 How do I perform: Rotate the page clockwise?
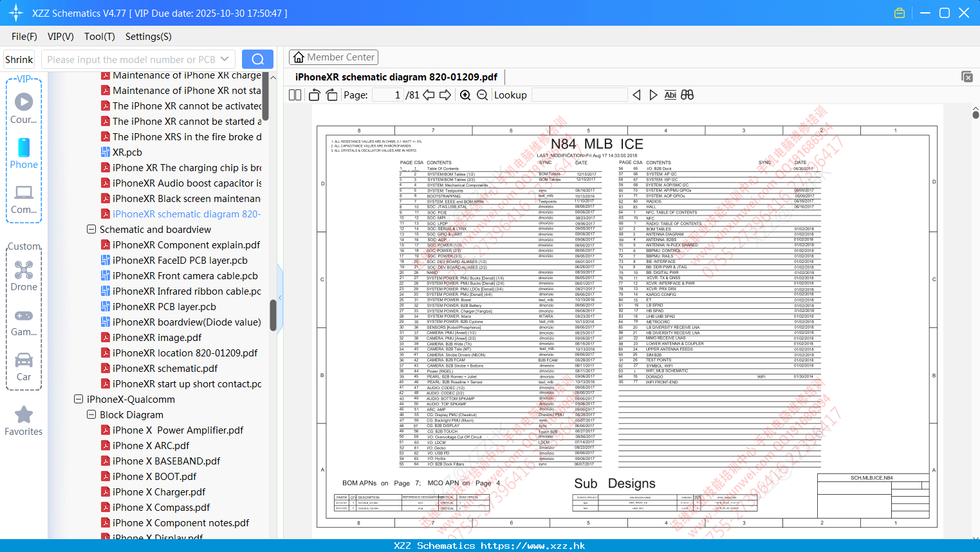[332, 95]
